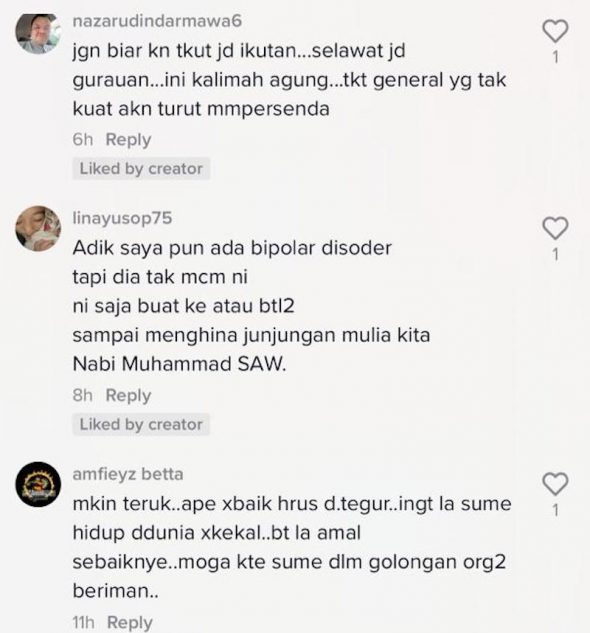
Task: Select comment text starting 'jgn biar kn tkut'
Action: 289,80
